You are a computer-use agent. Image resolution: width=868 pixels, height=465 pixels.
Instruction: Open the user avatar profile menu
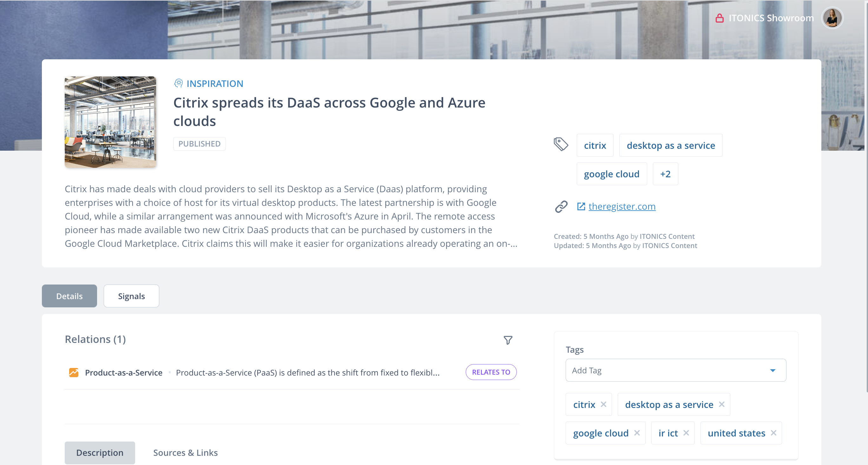click(x=832, y=18)
